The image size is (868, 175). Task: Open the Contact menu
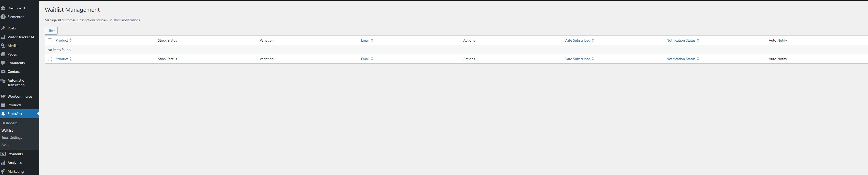pos(20,72)
